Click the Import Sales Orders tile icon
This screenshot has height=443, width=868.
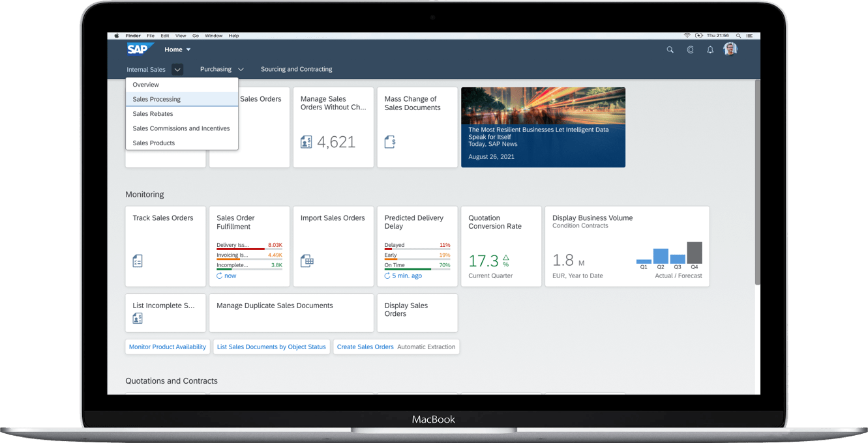(x=307, y=261)
